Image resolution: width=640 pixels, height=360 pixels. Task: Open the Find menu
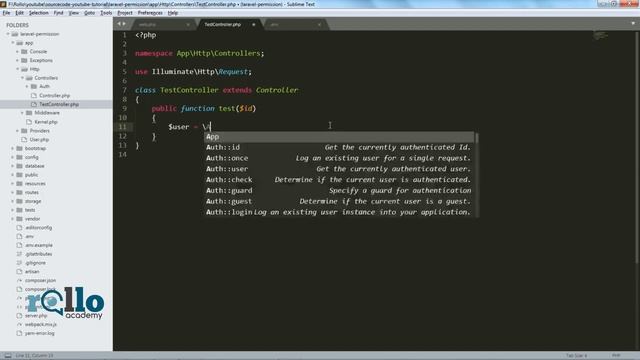pos(58,13)
